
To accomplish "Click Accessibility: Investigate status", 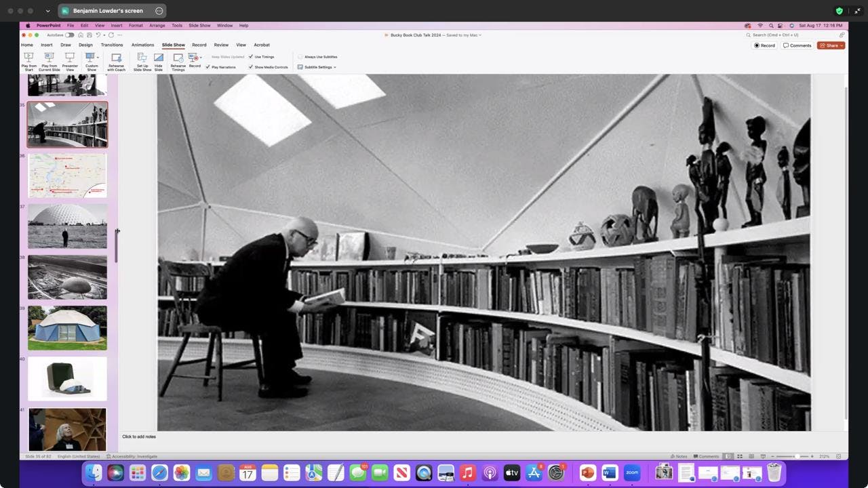I will (132, 456).
